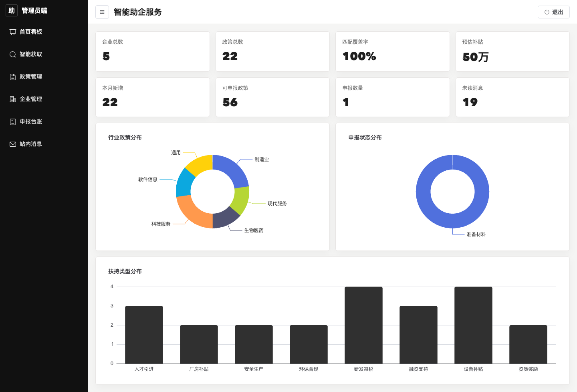Collapse sidebar with the hamburger toggle

tap(102, 12)
